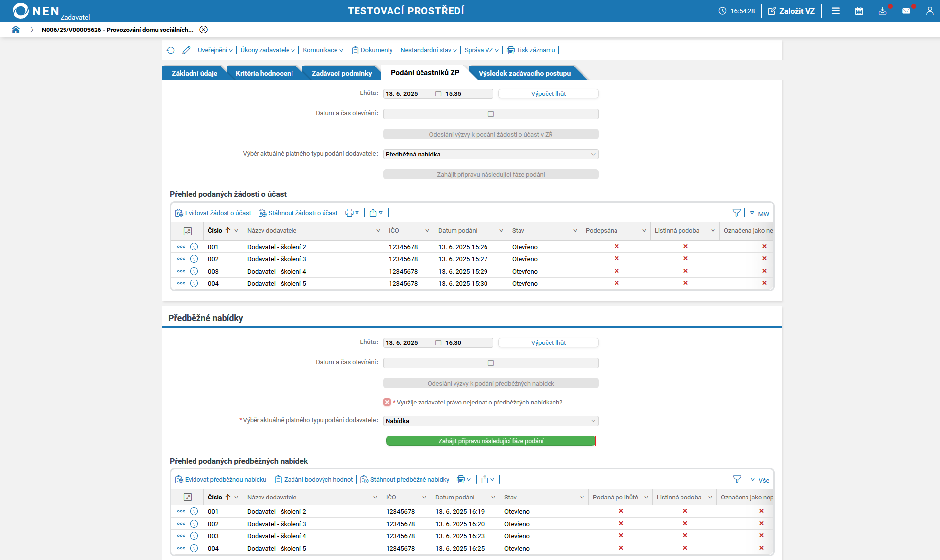Click green Zahájit přípravu následující fáze button

(x=491, y=441)
